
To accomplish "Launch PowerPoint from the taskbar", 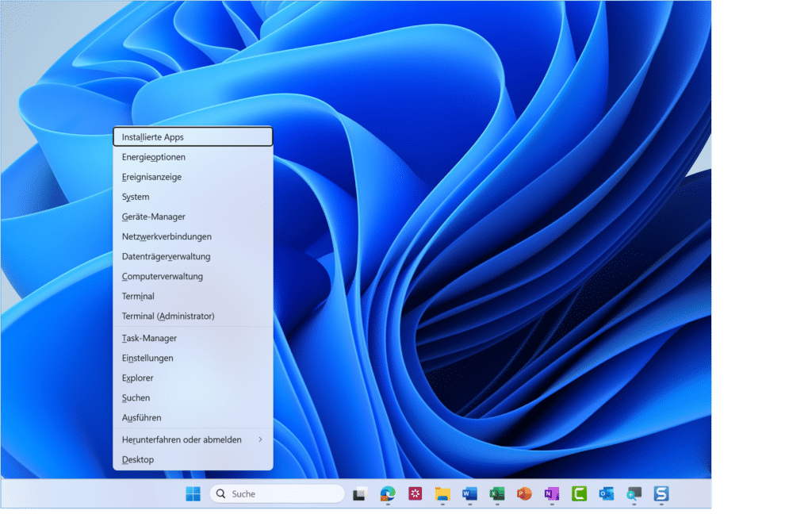I will (524, 494).
